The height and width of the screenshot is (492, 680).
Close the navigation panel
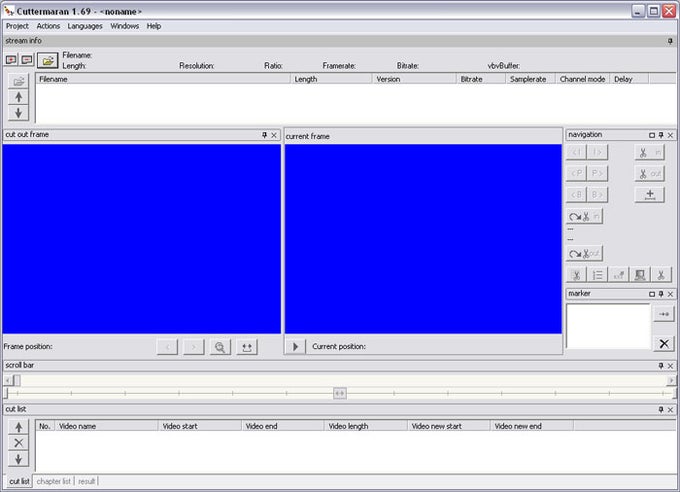pos(670,135)
